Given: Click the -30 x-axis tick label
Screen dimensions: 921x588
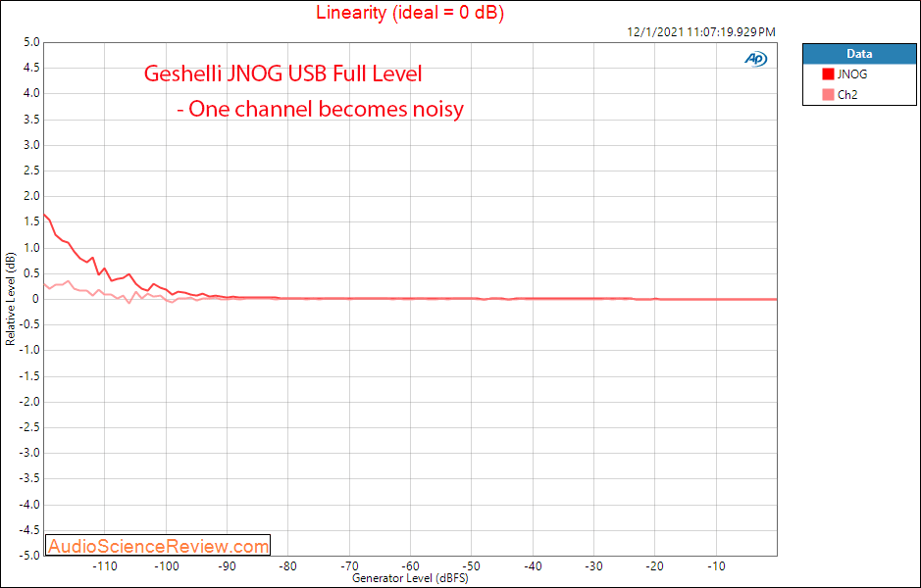Looking at the screenshot, I should pyautogui.click(x=593, y=566).
